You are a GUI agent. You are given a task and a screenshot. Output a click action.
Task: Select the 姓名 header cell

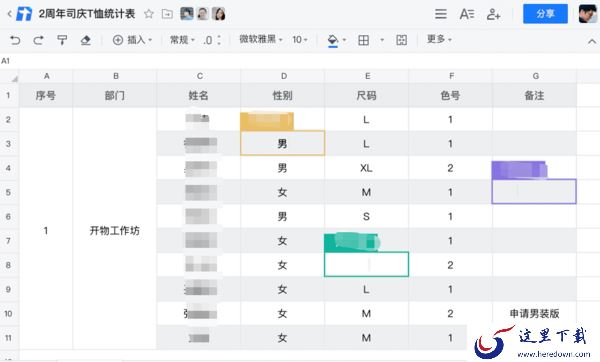pos(199,95)
